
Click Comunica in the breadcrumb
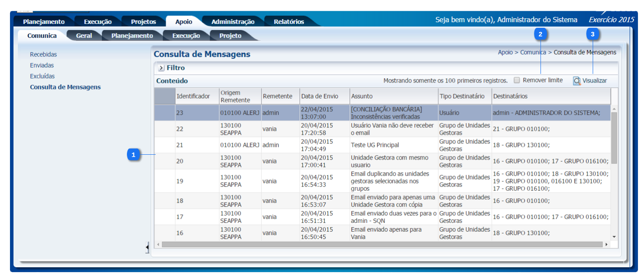pyautogui.click(x=533, y=52)
